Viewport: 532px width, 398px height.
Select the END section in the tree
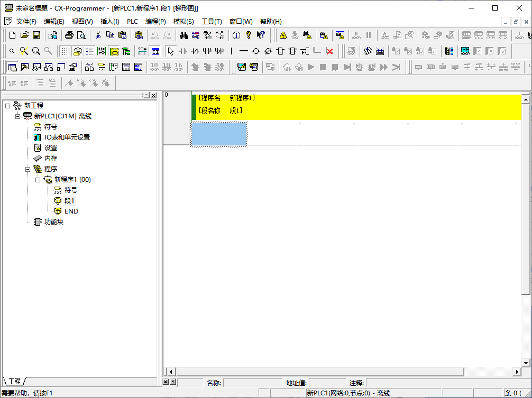(71, 211)
